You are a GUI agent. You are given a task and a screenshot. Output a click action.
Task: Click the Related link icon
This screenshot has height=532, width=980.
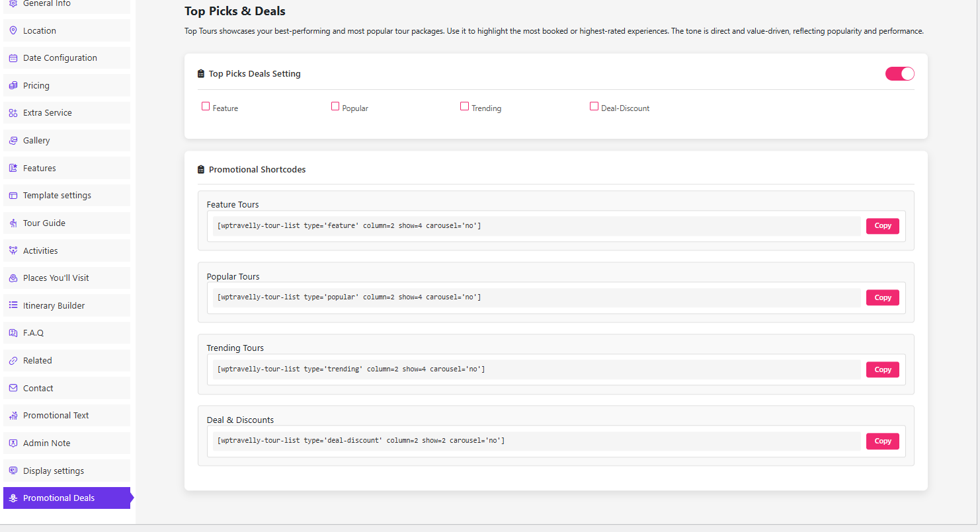click(x=13, y=361)
